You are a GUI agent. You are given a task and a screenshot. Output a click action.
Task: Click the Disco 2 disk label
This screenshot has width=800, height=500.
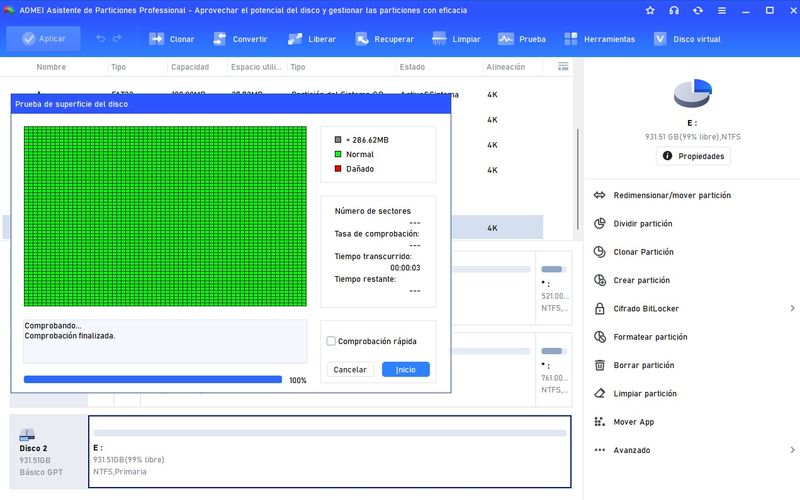point(33,448)
